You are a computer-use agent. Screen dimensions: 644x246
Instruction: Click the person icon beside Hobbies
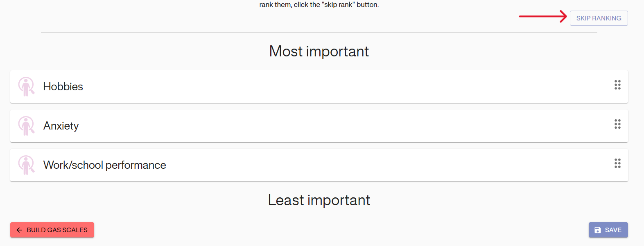(26, 87)
